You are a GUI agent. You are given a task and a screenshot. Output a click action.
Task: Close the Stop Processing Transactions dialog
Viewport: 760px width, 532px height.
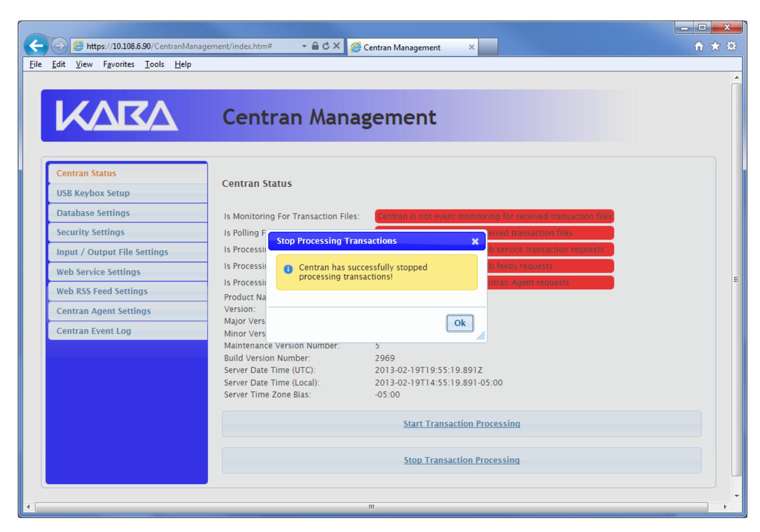[x=475, y=241]
